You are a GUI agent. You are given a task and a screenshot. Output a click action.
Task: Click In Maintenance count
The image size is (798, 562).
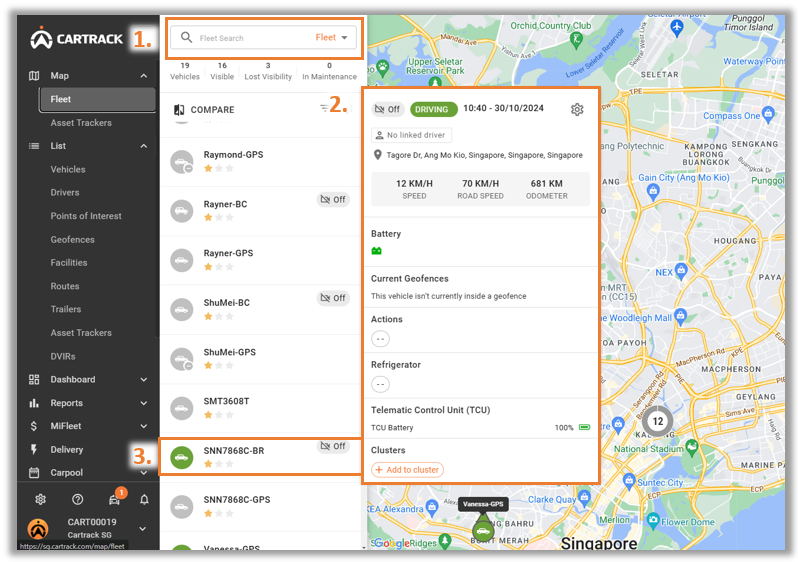(329, 71)
